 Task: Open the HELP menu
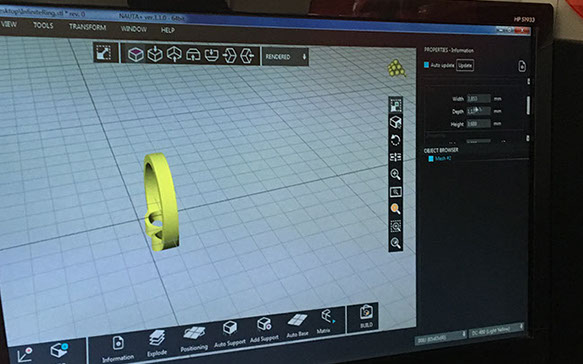tap(168, 30)
